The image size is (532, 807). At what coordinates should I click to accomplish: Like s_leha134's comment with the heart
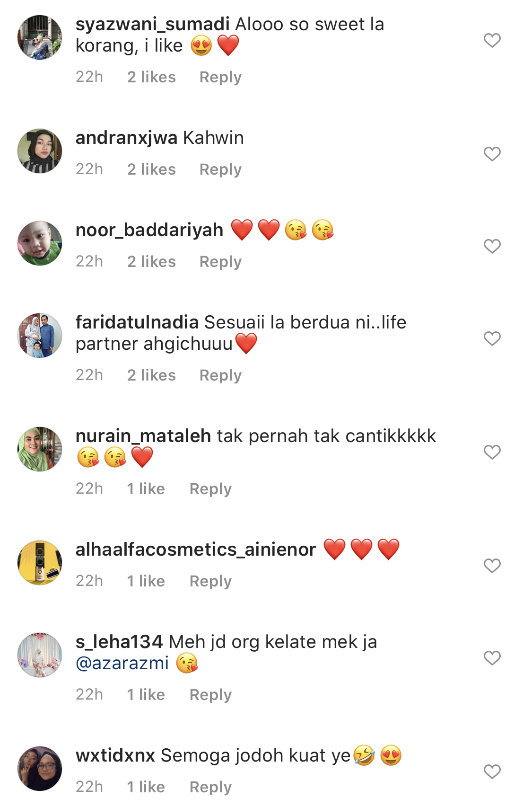pos(492,658)
